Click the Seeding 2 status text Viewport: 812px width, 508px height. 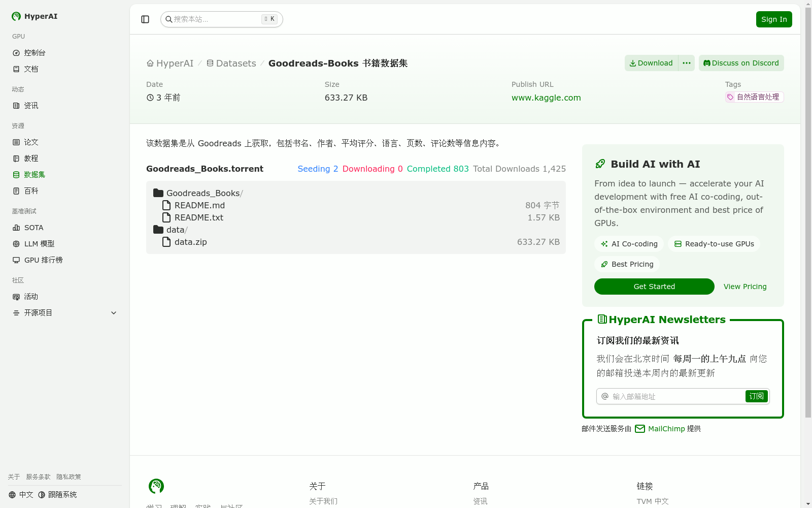(318, 169)
